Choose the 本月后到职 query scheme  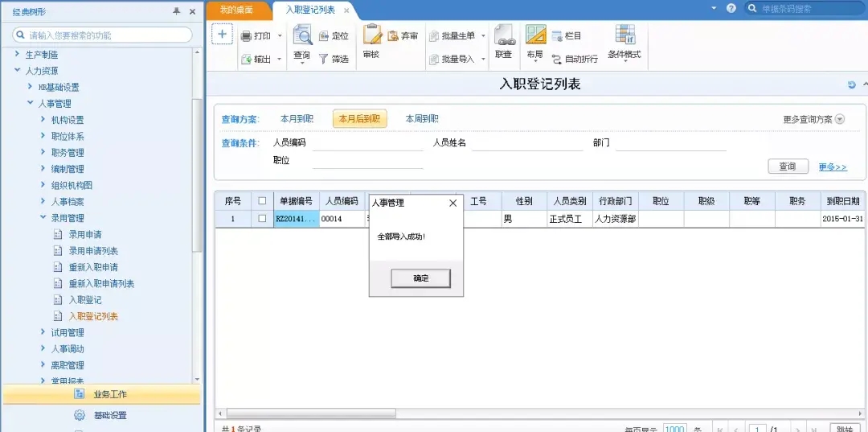pos(360,118)
